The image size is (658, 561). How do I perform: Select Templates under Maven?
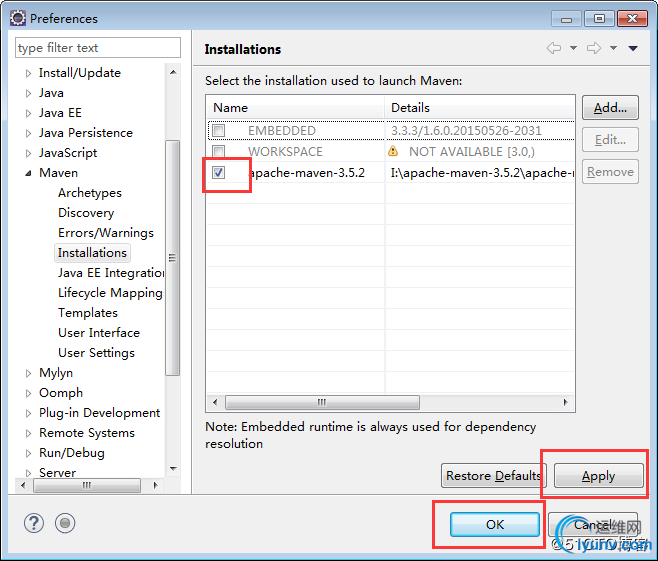(88, 313)
